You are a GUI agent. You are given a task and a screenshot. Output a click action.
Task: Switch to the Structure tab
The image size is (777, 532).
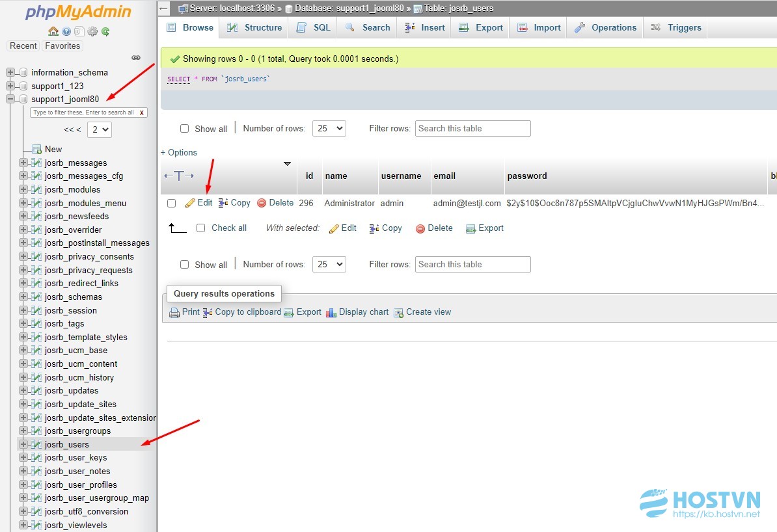click(x=254, y=27)
